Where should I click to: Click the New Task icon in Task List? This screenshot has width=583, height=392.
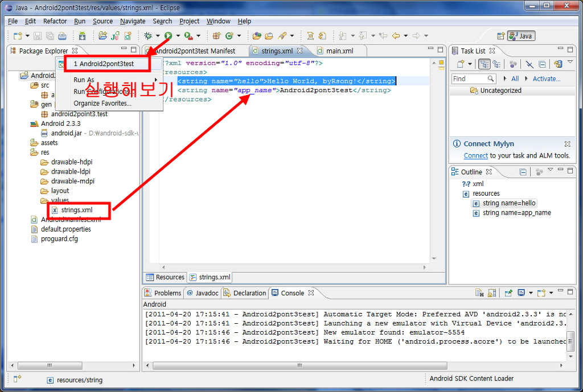pyautogui.click(x=461, y=64)
